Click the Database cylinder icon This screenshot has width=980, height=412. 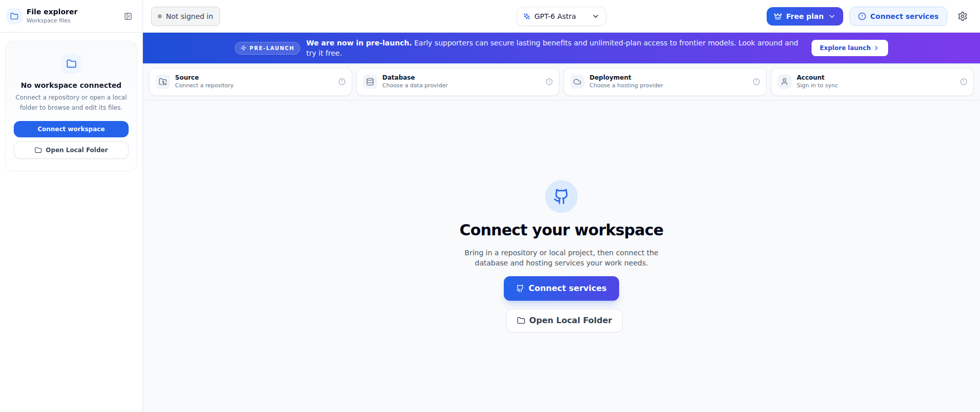370,82
